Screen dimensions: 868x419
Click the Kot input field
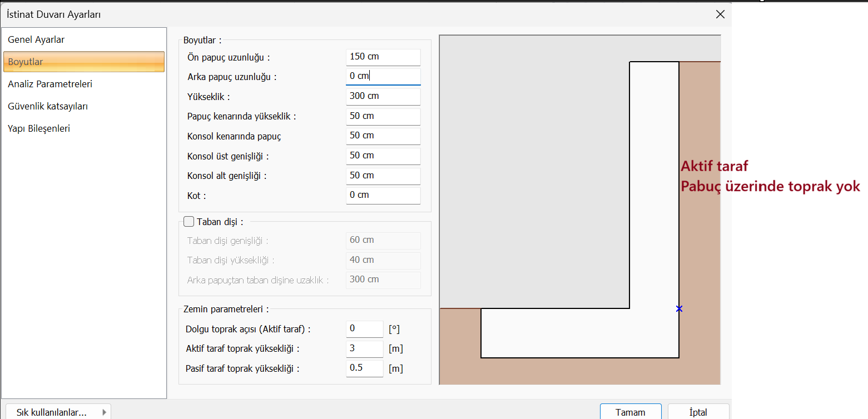[383, 195]
